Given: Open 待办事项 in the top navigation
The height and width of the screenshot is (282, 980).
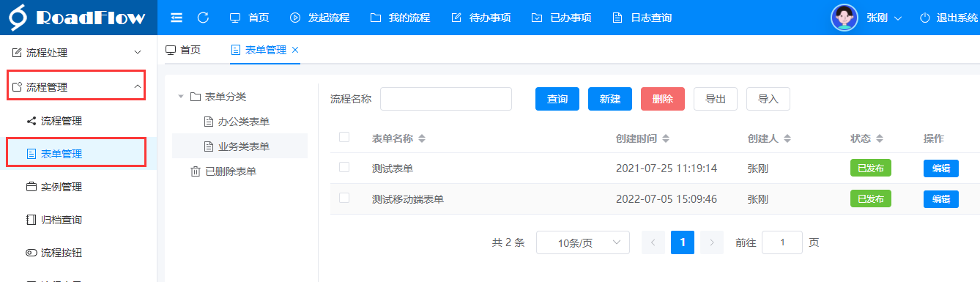Looking at the screenshot, I should 480,18.
